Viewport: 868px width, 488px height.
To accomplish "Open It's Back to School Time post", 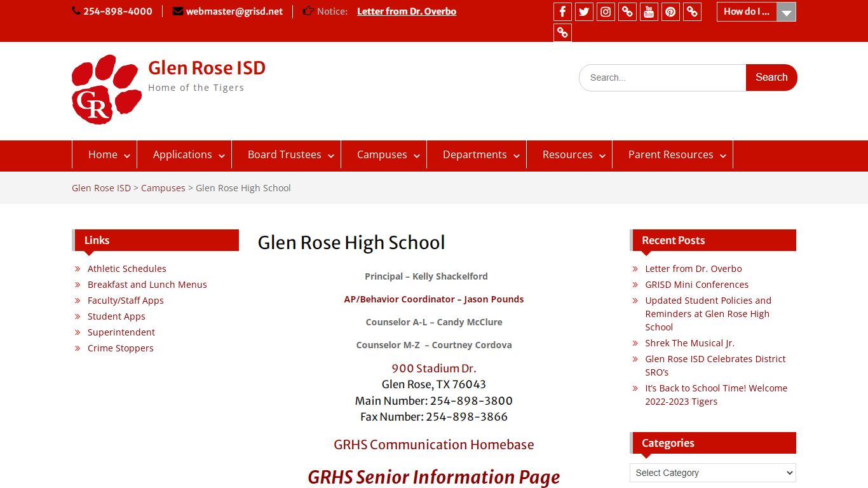I will (x=716, y=395).
